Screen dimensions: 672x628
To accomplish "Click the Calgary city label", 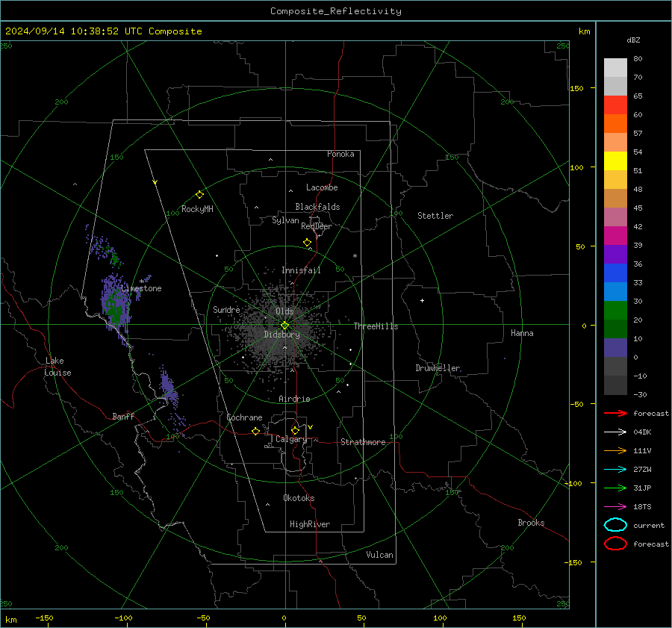I will (291, 439).
